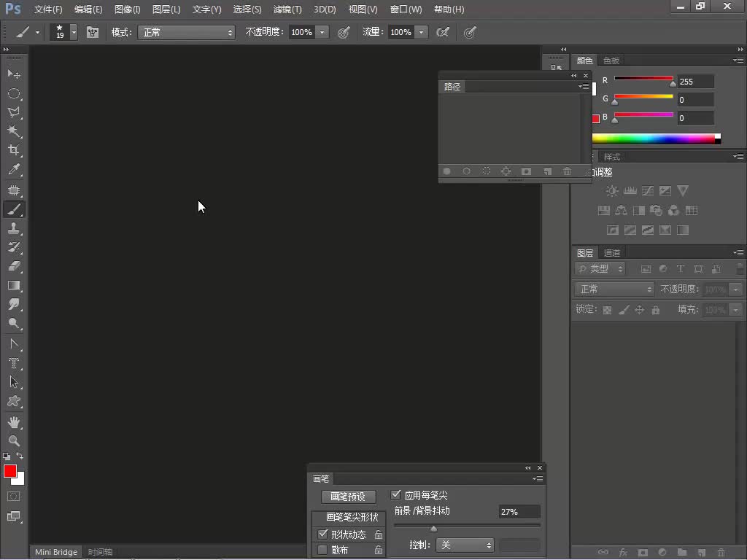Open the 窗口(W) menu
Viewport: 747px width, 560px height.
coord(406,9)
